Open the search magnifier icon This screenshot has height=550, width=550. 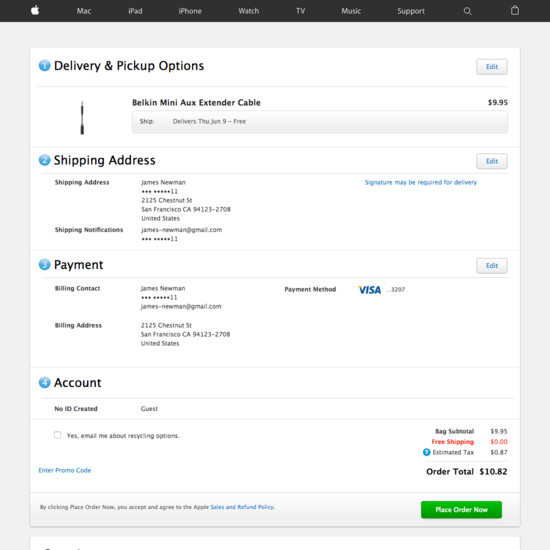[467, 11]
